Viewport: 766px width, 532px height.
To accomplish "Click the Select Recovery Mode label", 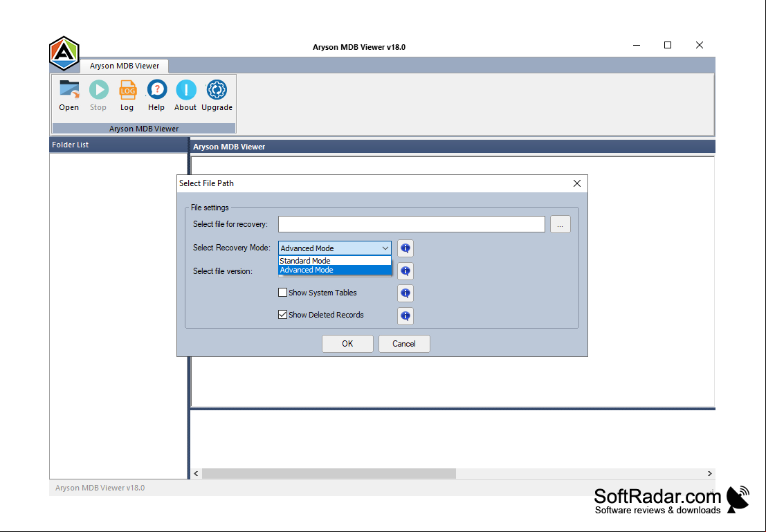I will click(x=232, y=248).
